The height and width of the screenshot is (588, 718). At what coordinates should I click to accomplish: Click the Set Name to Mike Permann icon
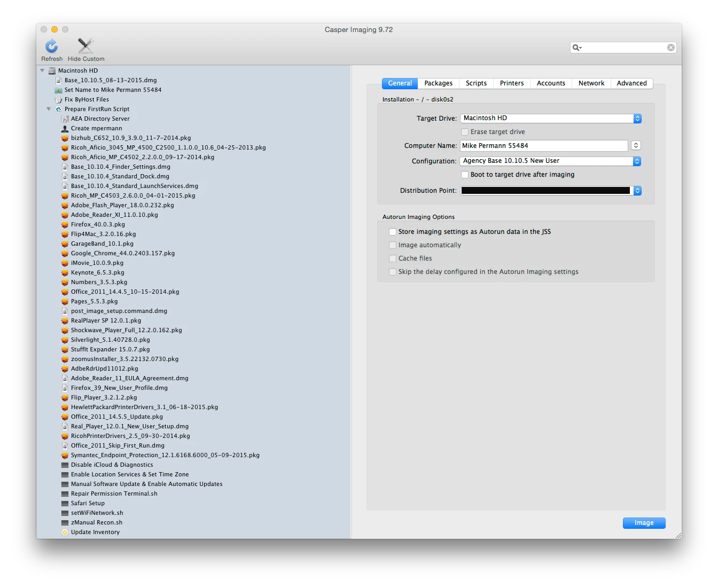point(58,90)
